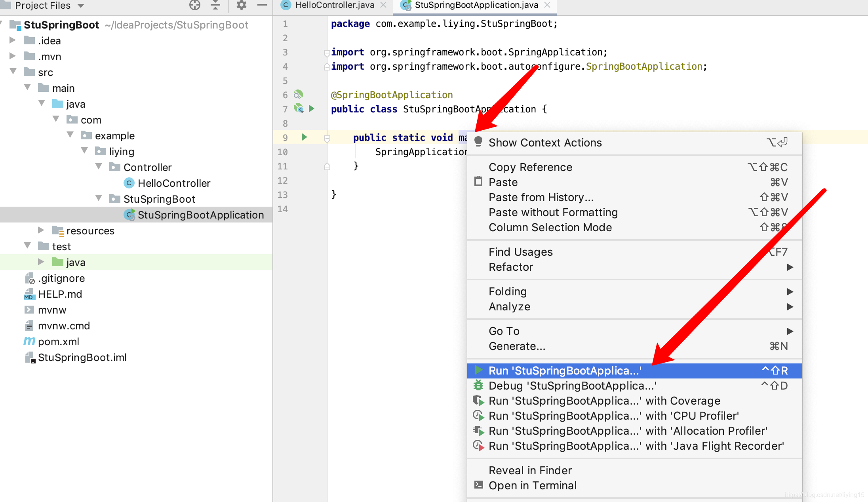Image resolution: width=868 pixels, height=502 pixels.
Task: Open the Analyze submenu
Action: 634,306
